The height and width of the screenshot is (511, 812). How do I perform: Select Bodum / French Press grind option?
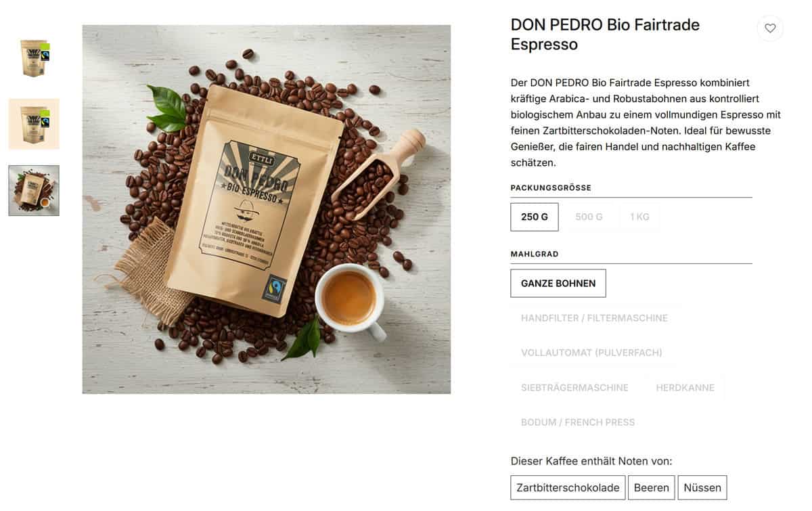click(578, 422)
